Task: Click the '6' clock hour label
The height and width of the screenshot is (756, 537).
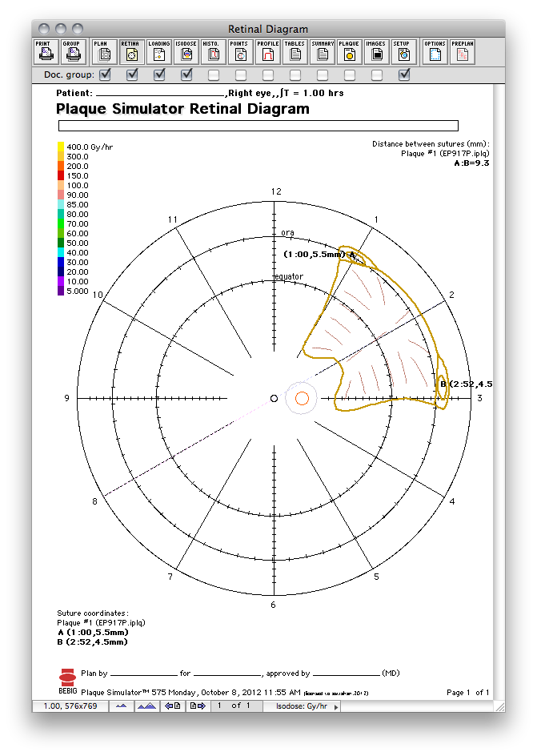Action: pyautogui.click(x=273, y=605)
